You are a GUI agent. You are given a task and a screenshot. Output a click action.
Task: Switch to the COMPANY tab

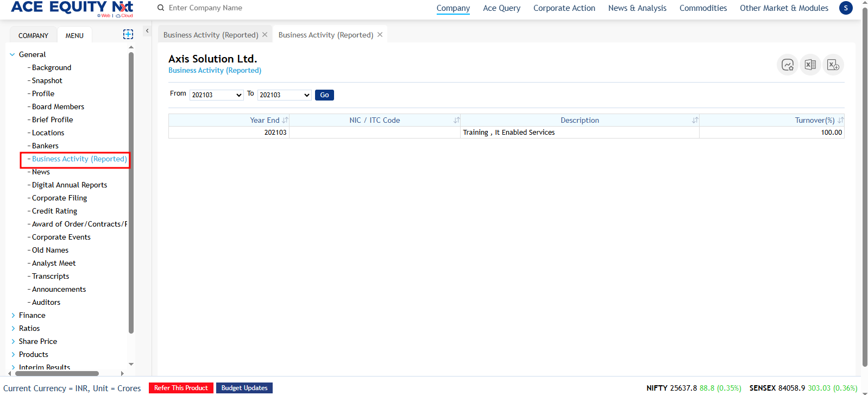(x=33, y=36)
